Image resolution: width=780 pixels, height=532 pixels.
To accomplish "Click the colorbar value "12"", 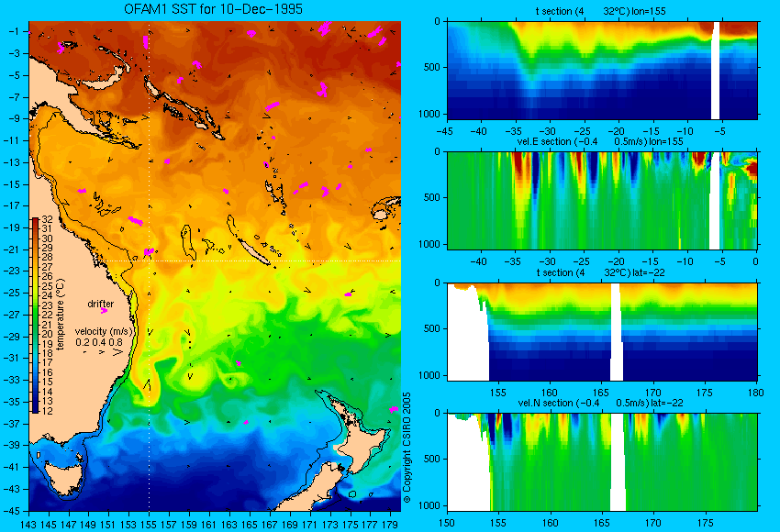I will click(x=47, y=411).
